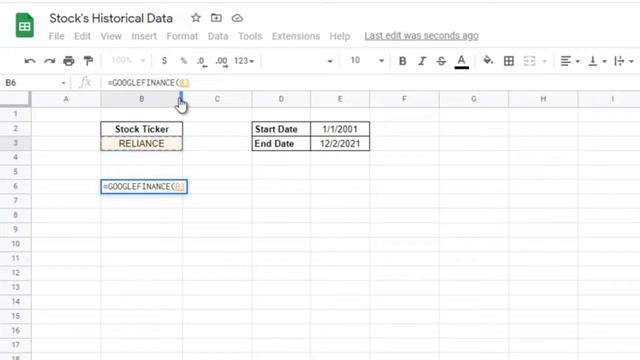Select the cell with 12/2/2021
Viewport: 640px width, 360px height.
pyautogui.click(x=340, y=144)
